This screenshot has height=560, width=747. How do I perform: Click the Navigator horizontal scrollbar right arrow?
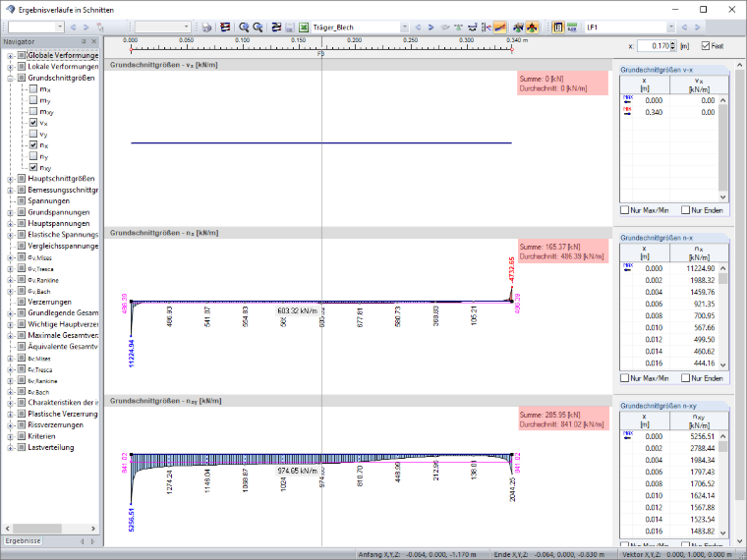click(93, 529)
